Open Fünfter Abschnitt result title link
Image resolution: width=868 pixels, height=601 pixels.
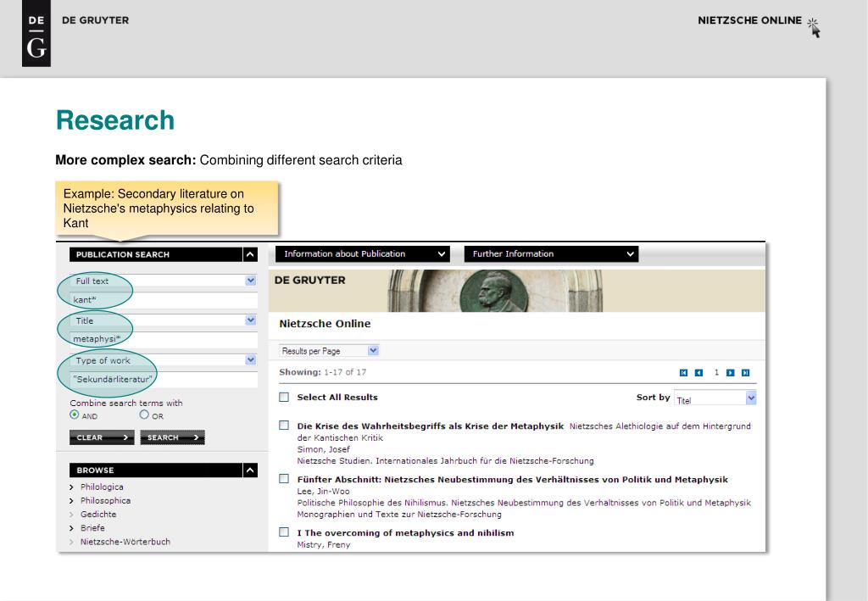(513, 480)
